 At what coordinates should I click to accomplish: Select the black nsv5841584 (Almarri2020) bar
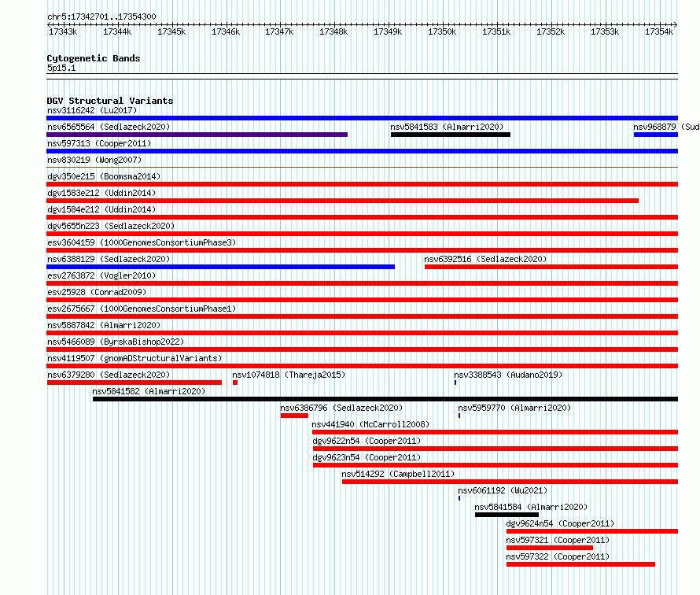coord(507,515)
